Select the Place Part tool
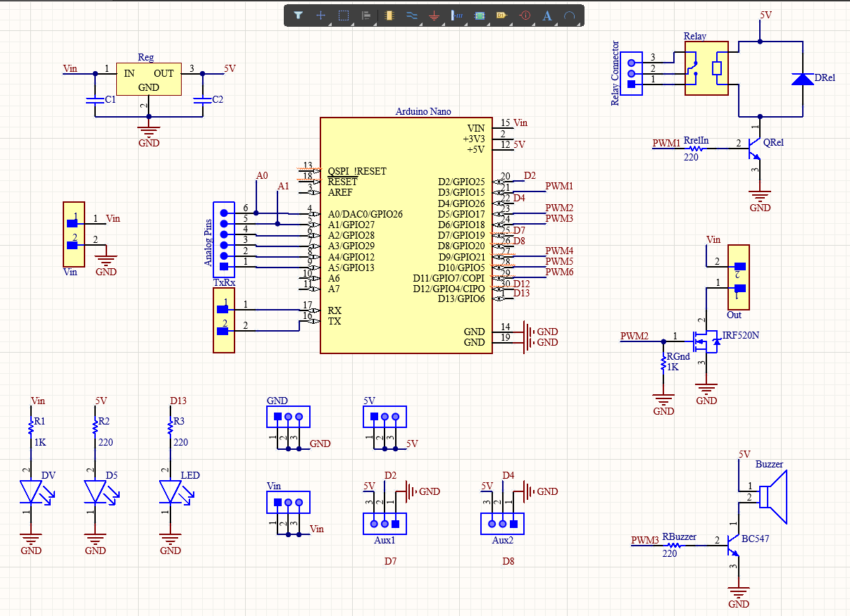 (x=389, y=15)
